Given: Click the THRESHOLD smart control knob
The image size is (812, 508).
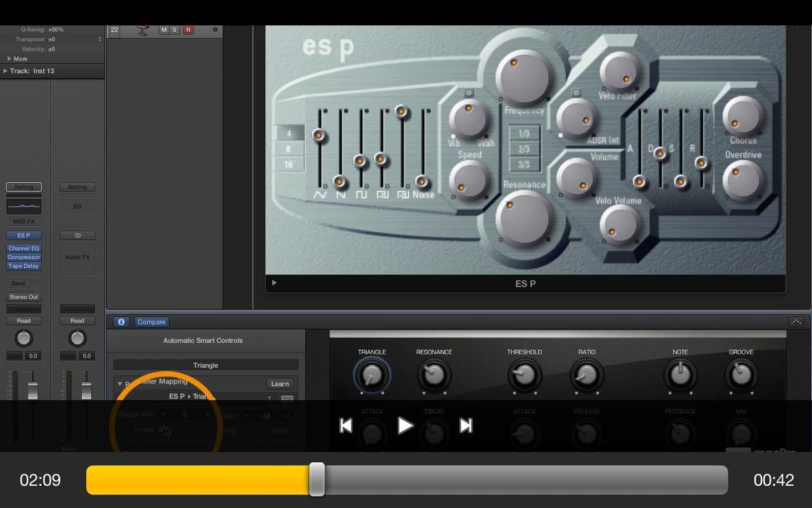Looking at the screenshot, I should click(x=525, y=375).
